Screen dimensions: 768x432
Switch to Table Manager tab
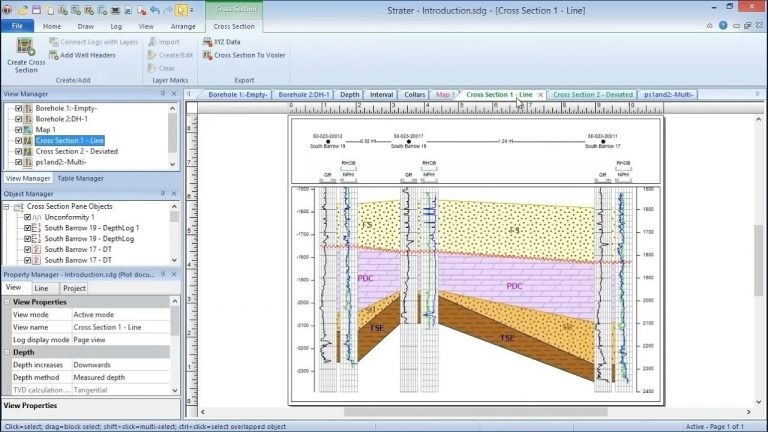coord(80,178)
